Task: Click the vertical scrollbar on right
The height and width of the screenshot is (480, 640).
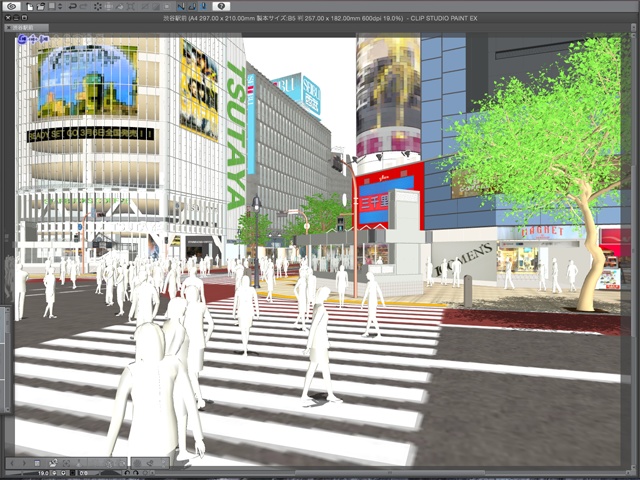Action: [634, 249]
